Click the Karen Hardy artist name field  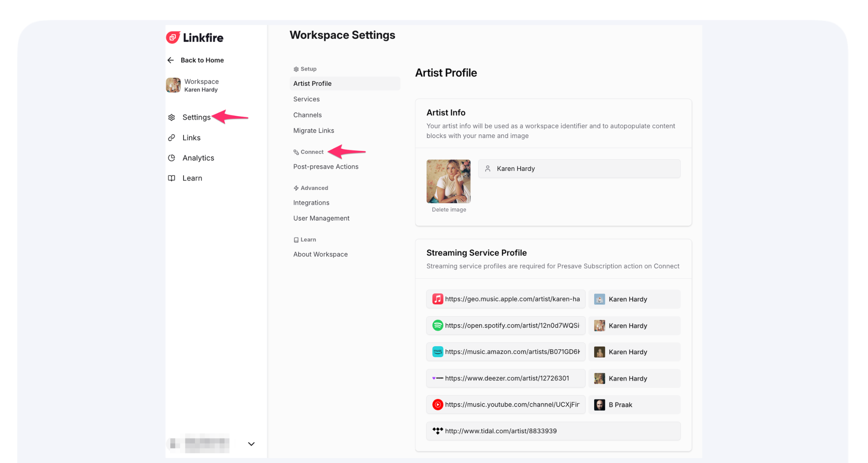tap(579, 168)
